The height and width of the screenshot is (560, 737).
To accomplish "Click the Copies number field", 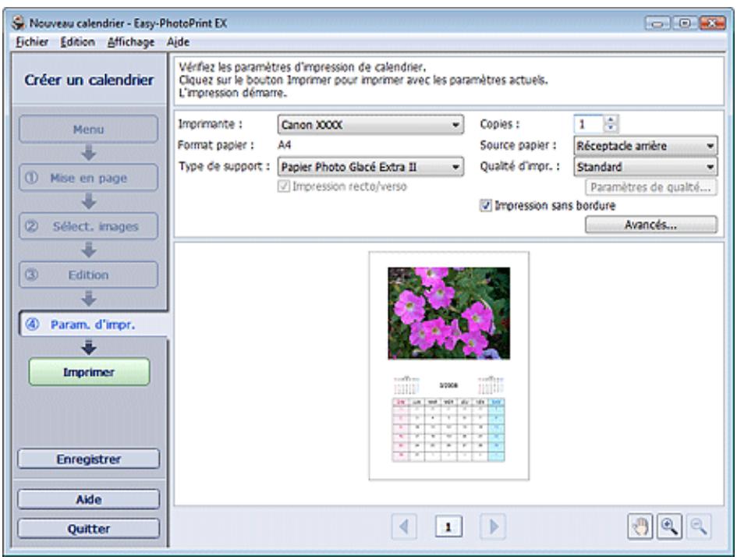I will [589, 124].
